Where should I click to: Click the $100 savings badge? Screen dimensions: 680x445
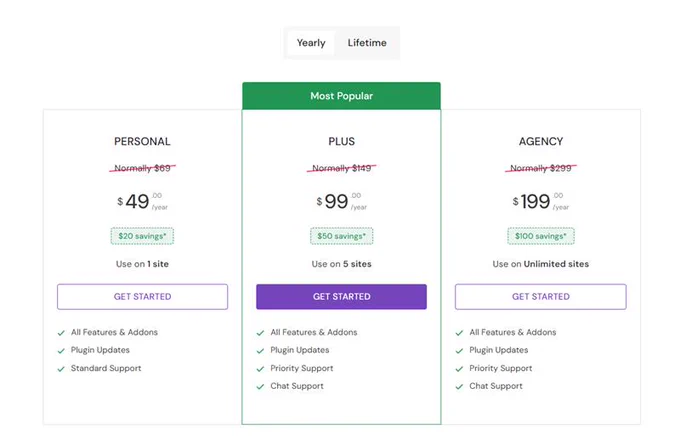tap(541, 236)
